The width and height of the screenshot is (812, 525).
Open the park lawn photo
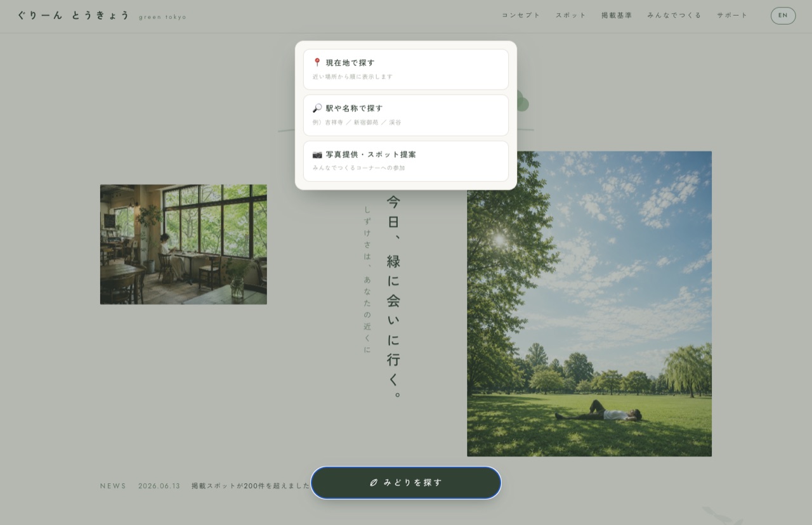[x=589, y=304]
